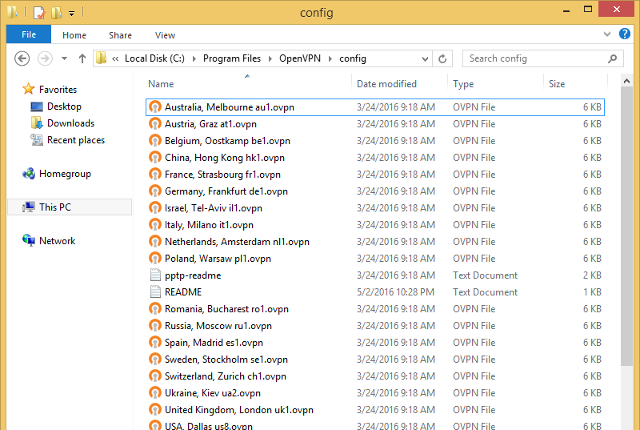Go up one folder level
Image resolution: width=640 pixels, height=430 pixels.
82,59
